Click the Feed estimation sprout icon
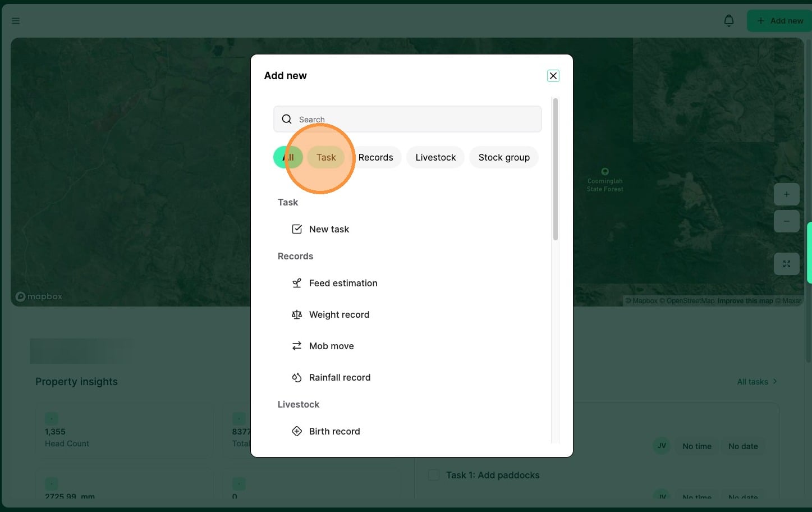 pos(297,283)
